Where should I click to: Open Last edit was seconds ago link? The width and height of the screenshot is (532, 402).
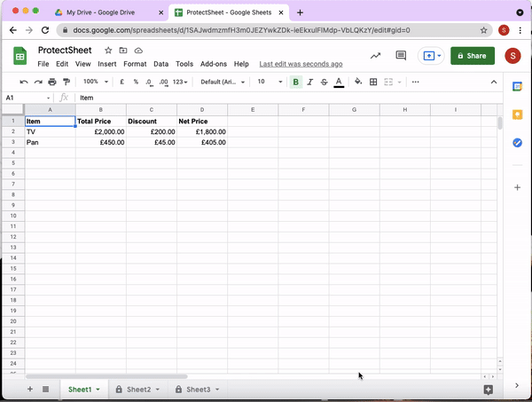(x=301, y=64)
